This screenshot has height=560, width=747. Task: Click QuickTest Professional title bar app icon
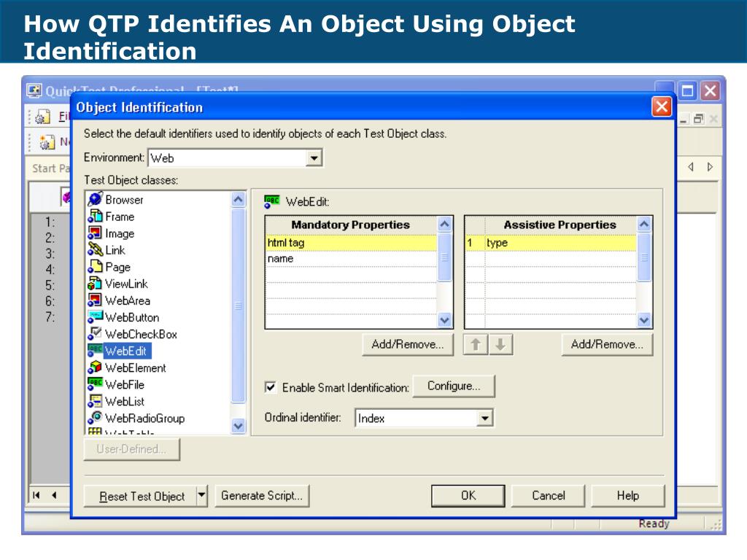[34, 90]
